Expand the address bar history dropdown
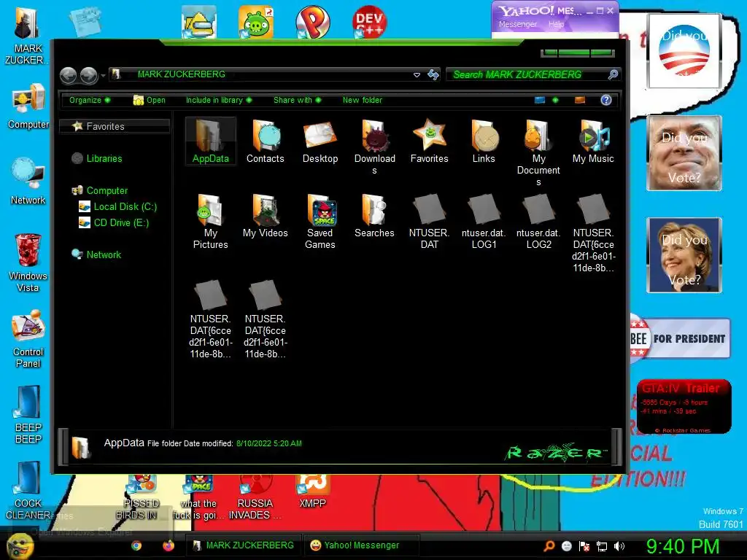747x560 pixels. click(417, 75)
